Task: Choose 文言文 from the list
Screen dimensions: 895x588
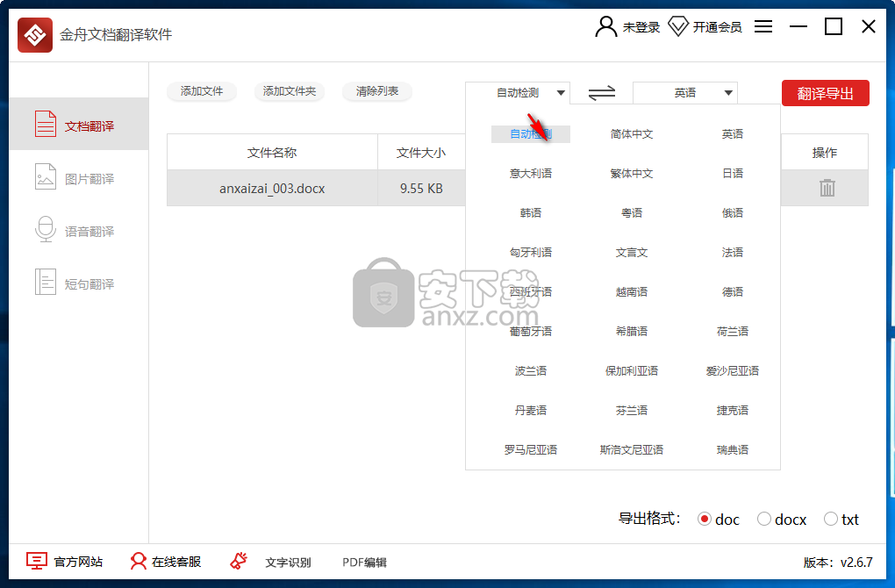Action: pyautogui.click(x=631, y=253)
